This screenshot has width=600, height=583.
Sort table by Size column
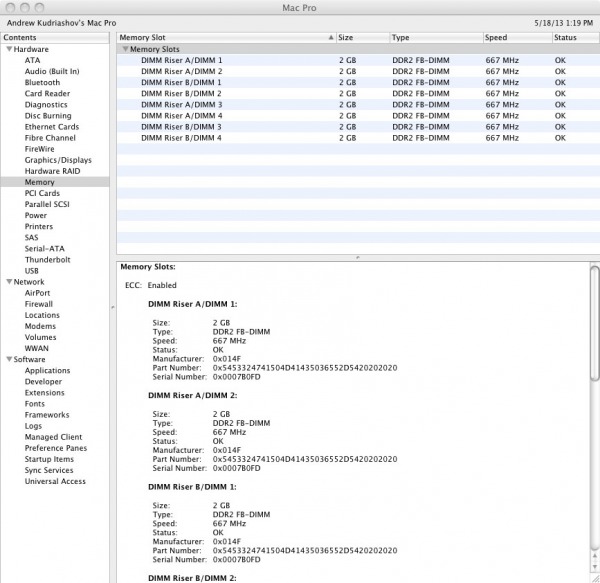coord(363,37)
